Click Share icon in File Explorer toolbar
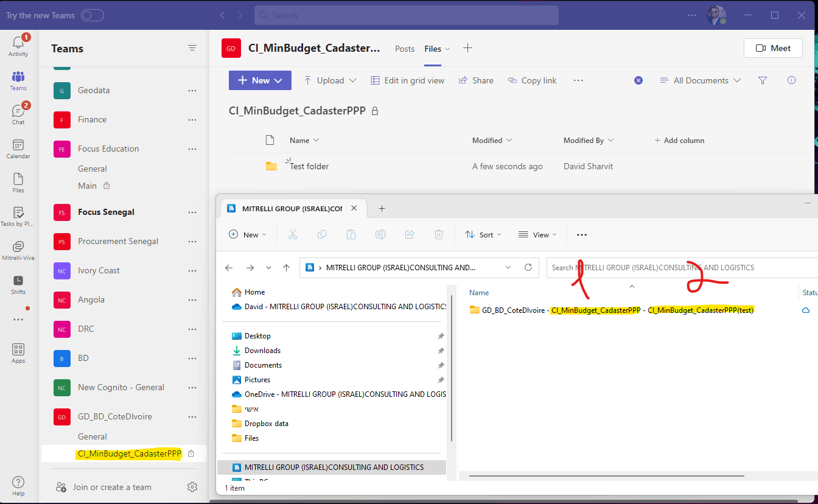This screenshot has width=818, height=504. point(410,234)
